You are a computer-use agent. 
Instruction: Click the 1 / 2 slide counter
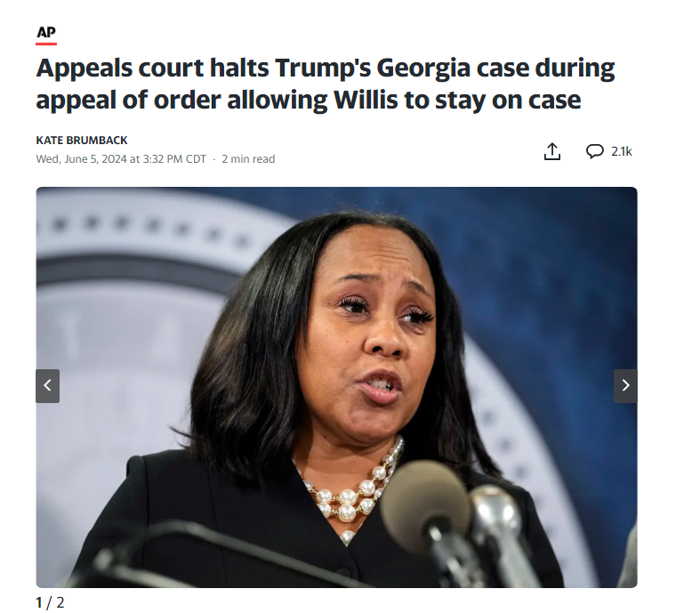50,602
